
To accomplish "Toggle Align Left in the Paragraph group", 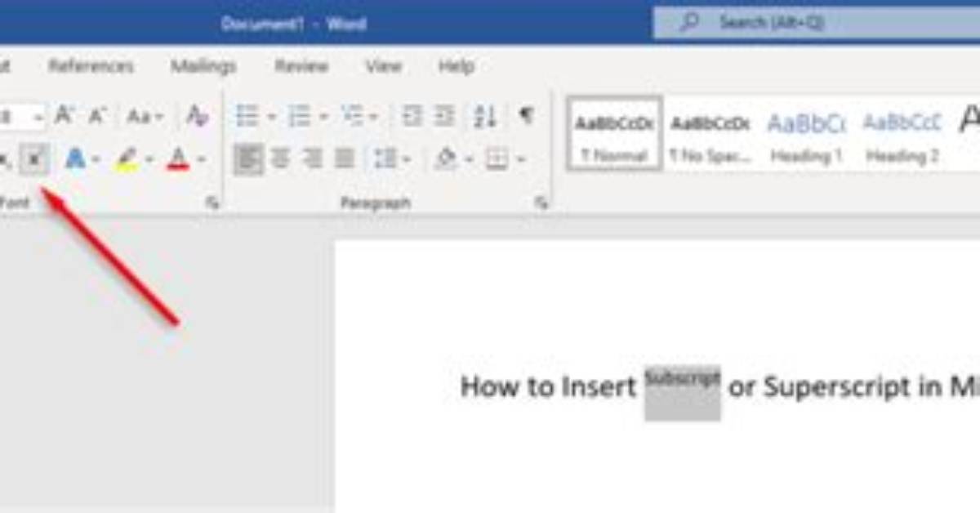I will [247, 159].
